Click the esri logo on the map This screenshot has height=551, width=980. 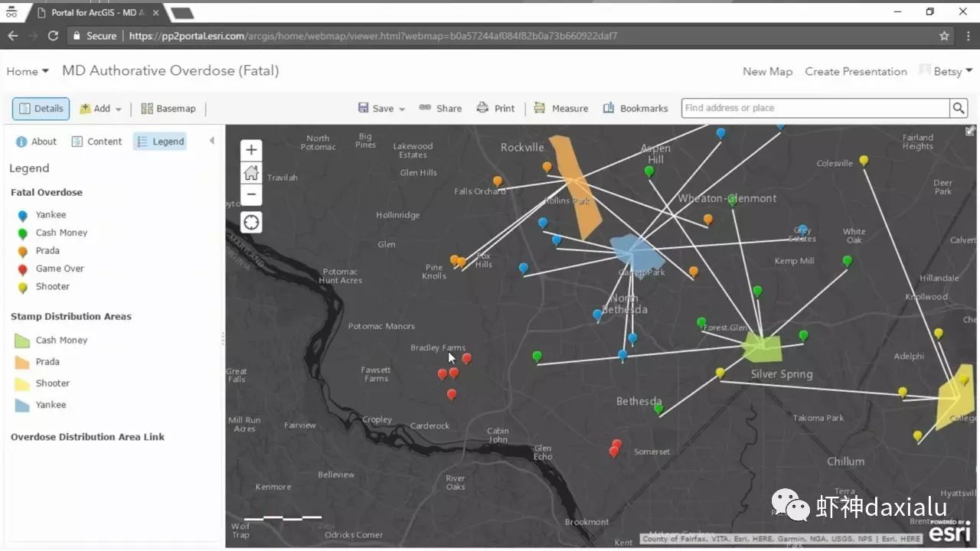click(949, 532)
